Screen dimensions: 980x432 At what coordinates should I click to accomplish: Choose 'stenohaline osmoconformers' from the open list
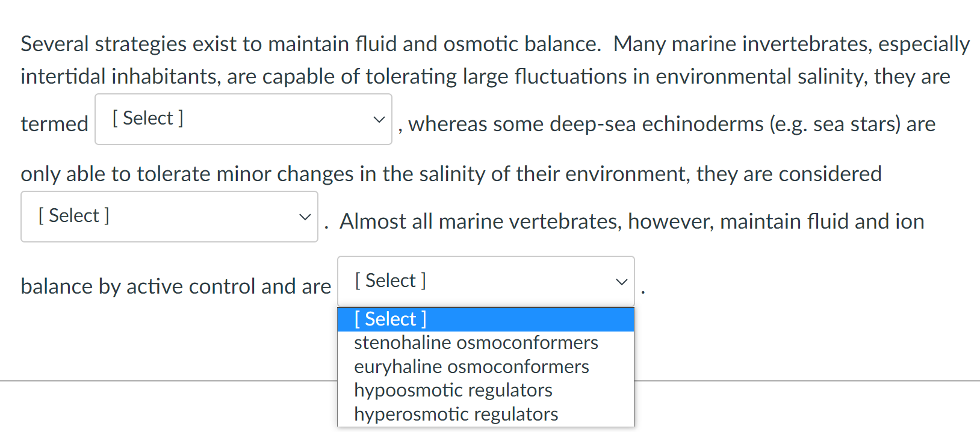[x=476, y=343]
